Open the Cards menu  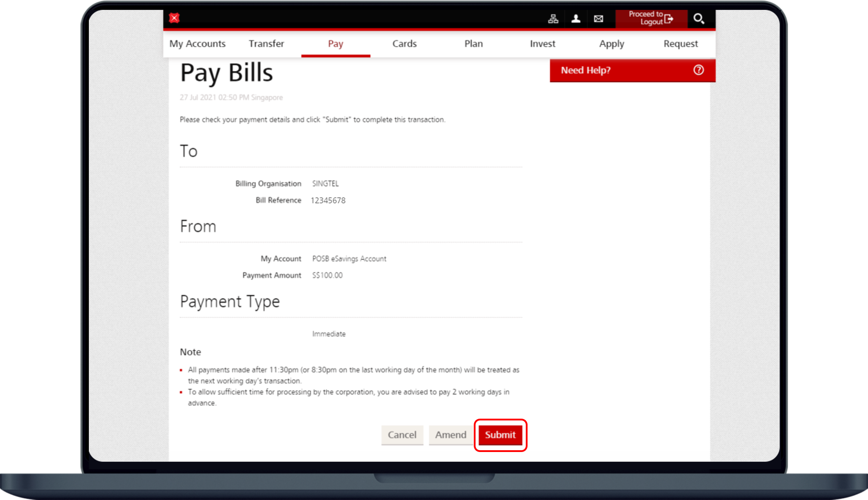[404, 44]
